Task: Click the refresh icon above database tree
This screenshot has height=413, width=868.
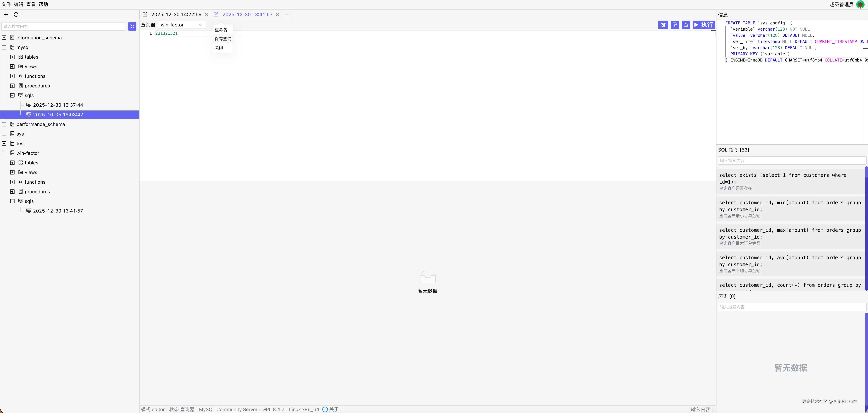Action: (x=16, y=14)
